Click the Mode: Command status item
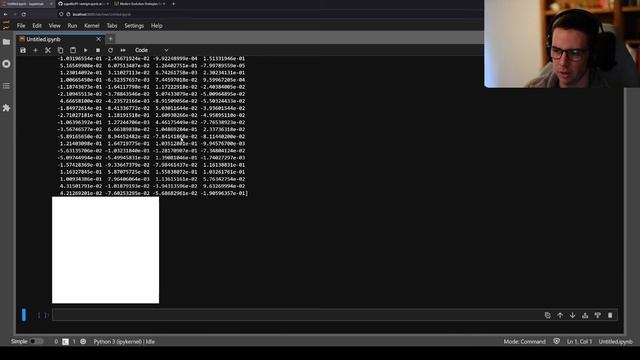Viewport: 640px width, 360px height. coord(524,342)
